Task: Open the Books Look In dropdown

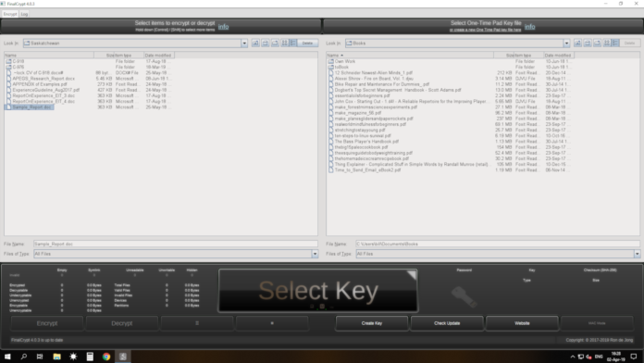Action: click(x=566, y=44)
